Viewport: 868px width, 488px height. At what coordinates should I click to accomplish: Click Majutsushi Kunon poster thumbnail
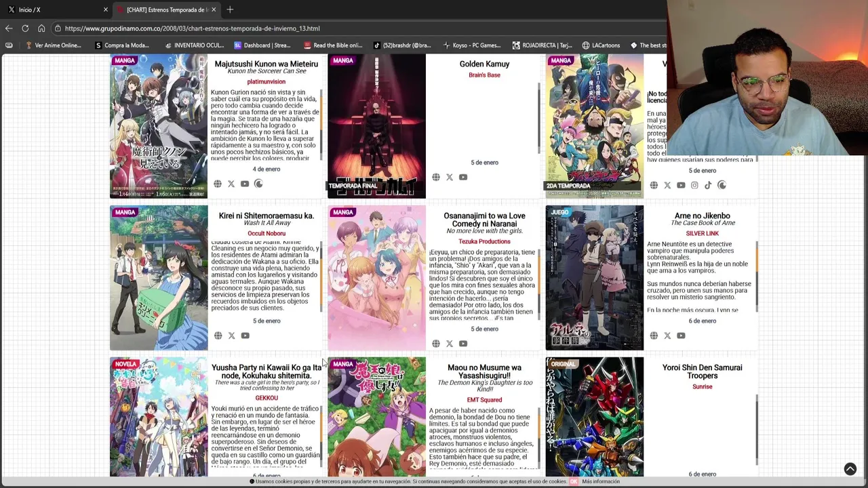tap(159, 126)
